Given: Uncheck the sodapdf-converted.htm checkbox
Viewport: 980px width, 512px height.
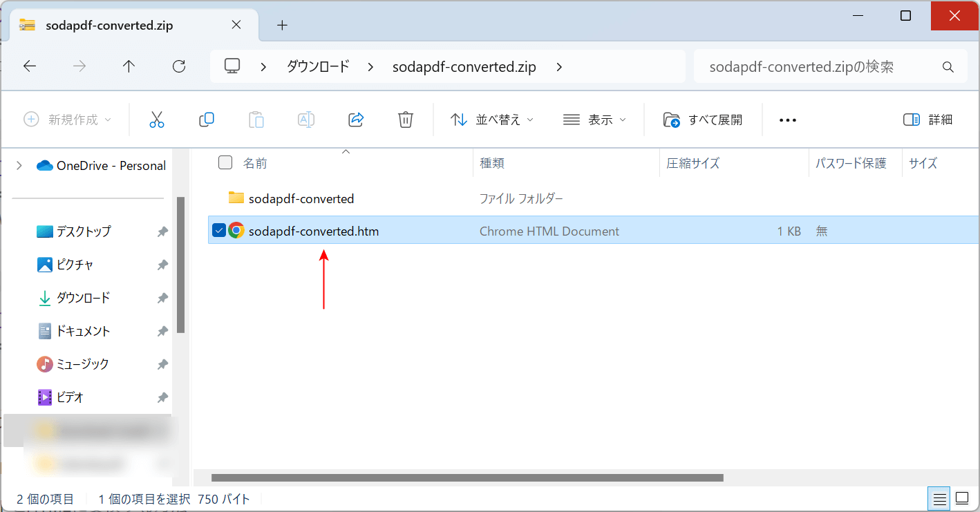Looking at the screenshot, I should [x=219, y=231].
